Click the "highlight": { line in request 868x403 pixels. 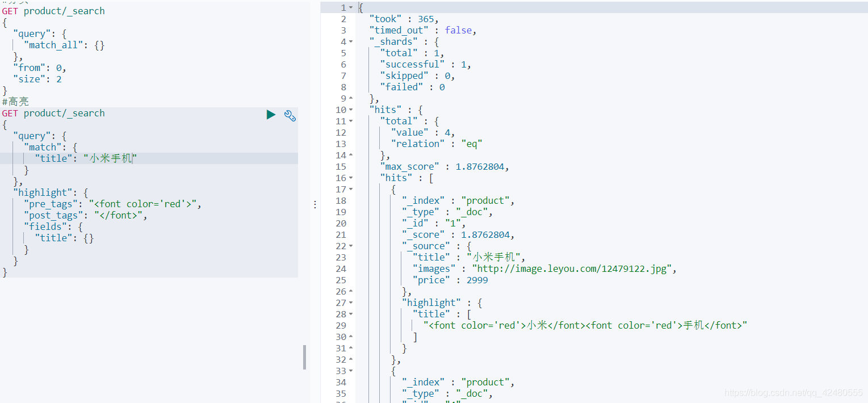pyautogui.click(x=50, y=192)
